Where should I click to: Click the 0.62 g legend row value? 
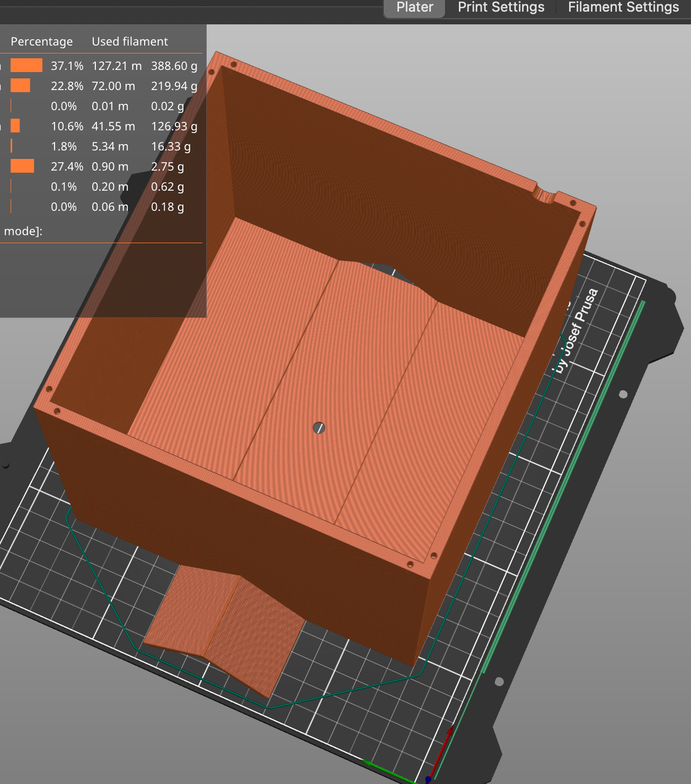pyautogui.click(x=167, y=186)
